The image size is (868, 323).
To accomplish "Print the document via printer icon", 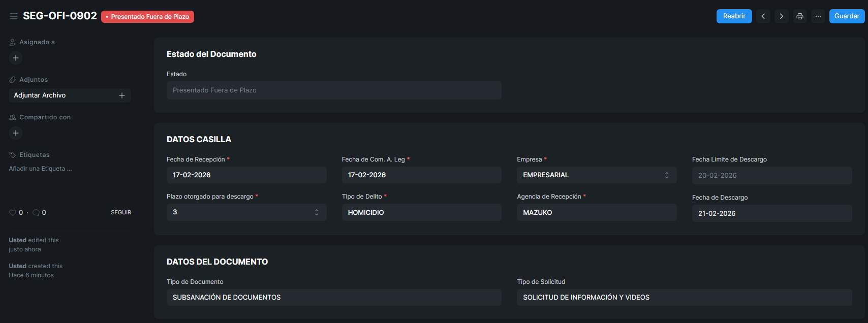I will (799, 16).
